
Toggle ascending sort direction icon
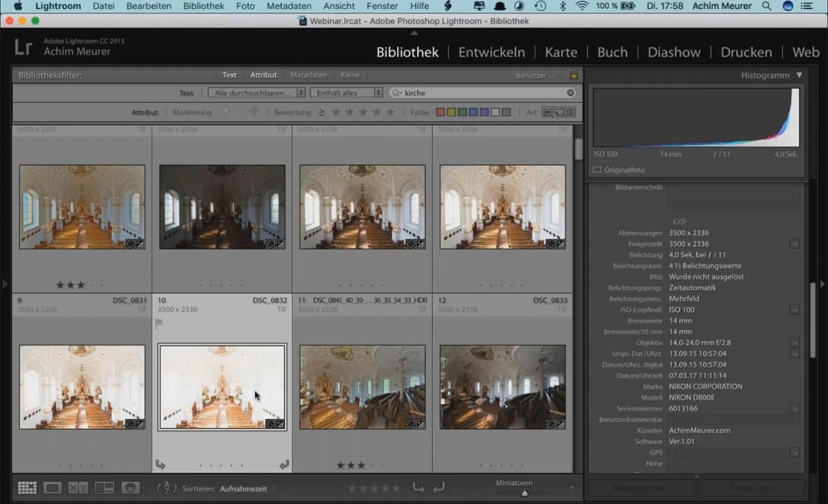pyautogui.click(x=166, y=488)
